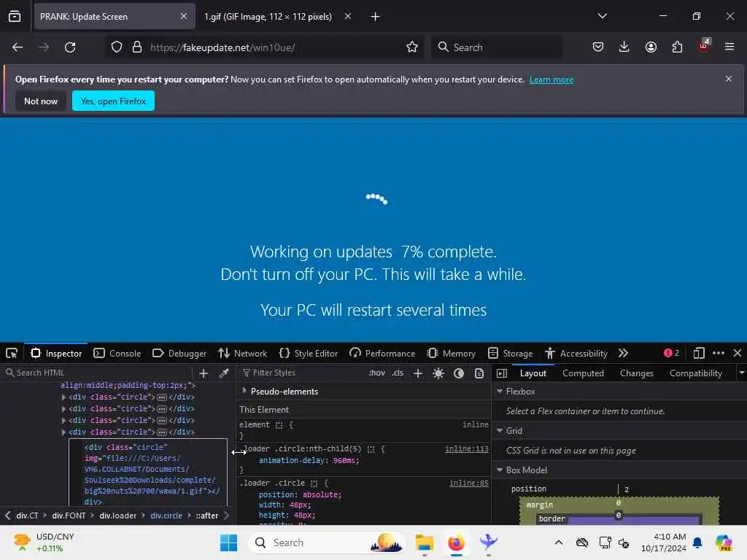The width and height of the screenshot is (747, 560).
Task: Click the taskbar Search box
Action: [x=326, y=542]
